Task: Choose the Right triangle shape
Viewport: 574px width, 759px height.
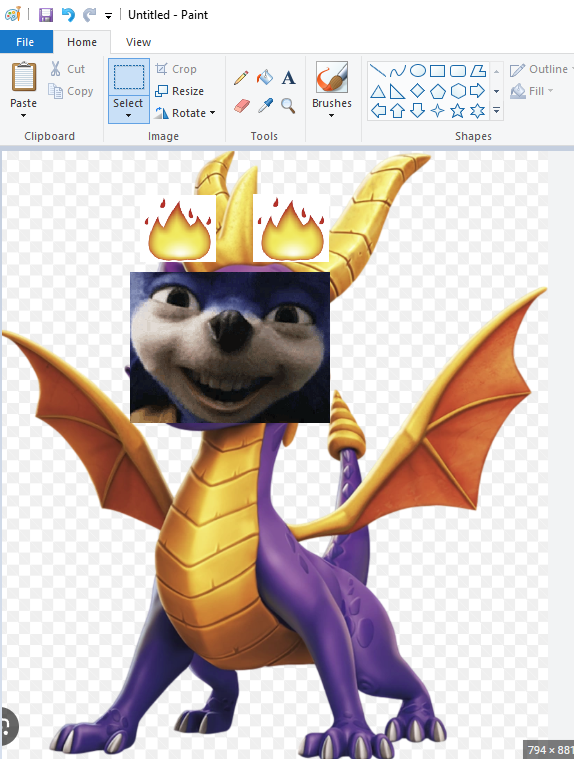Action: click(x=398, y=91)
